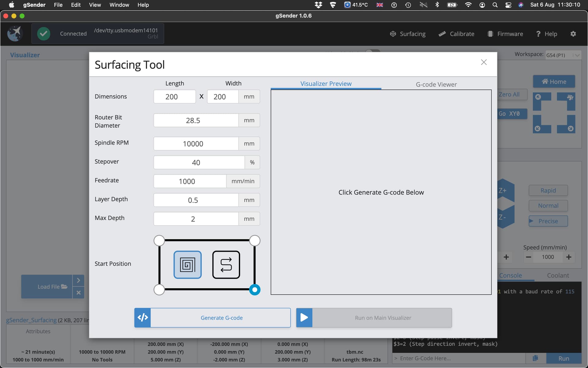Edit the Length dimension field
This screenshot has height=368, width=588.
click(x=175, y=97)
